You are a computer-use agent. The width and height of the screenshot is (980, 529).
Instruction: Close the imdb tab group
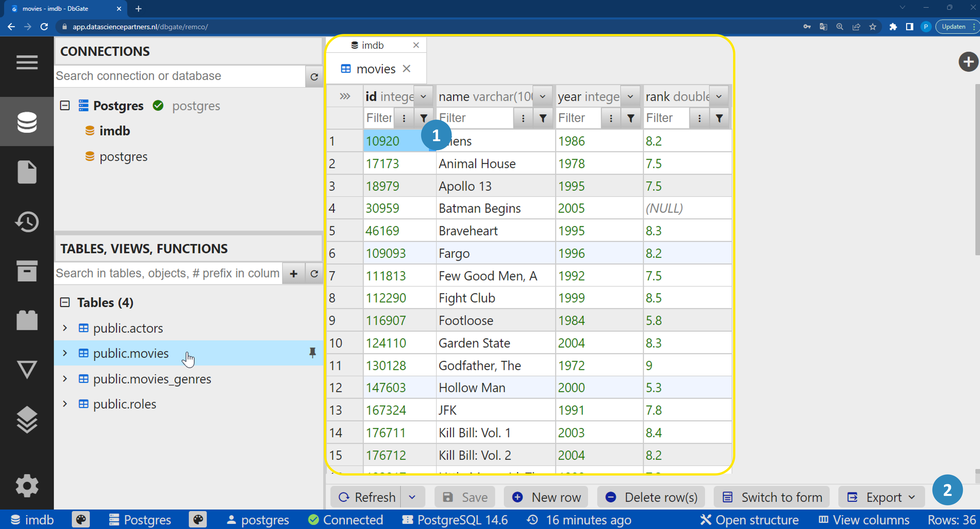pyautogui.click(x=416, y=45)
